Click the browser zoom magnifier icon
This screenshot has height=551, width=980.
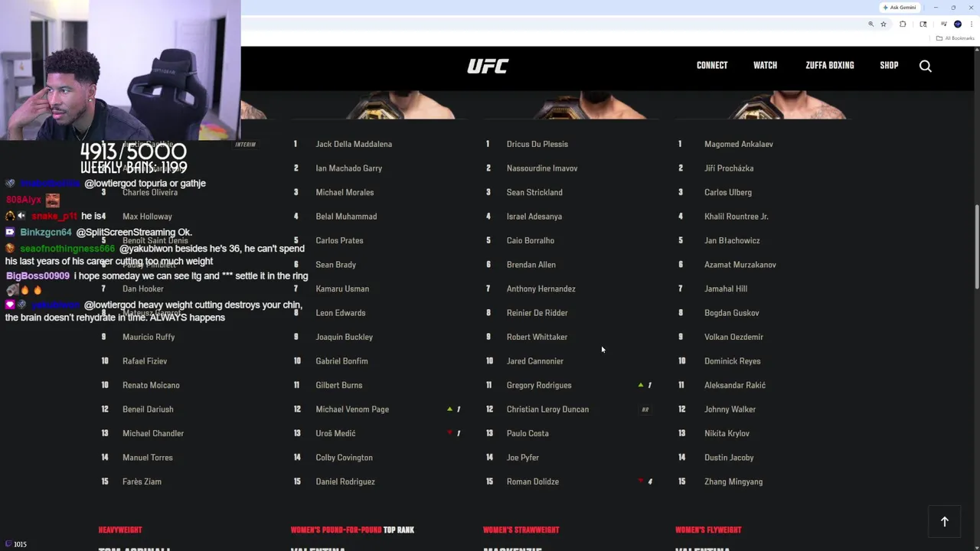pyautogui.click(x=871, y=24)
